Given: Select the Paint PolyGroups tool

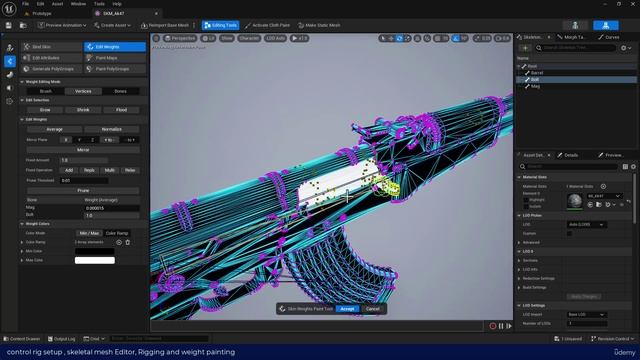Looking at the screenshot, I should point(115,69).
